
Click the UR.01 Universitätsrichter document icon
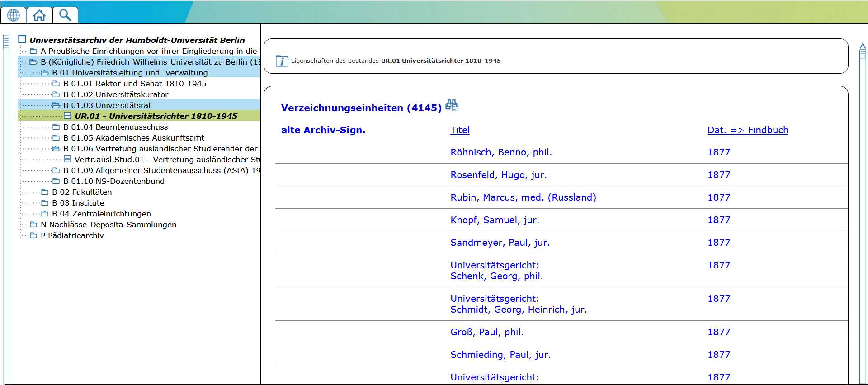[67, 116]
